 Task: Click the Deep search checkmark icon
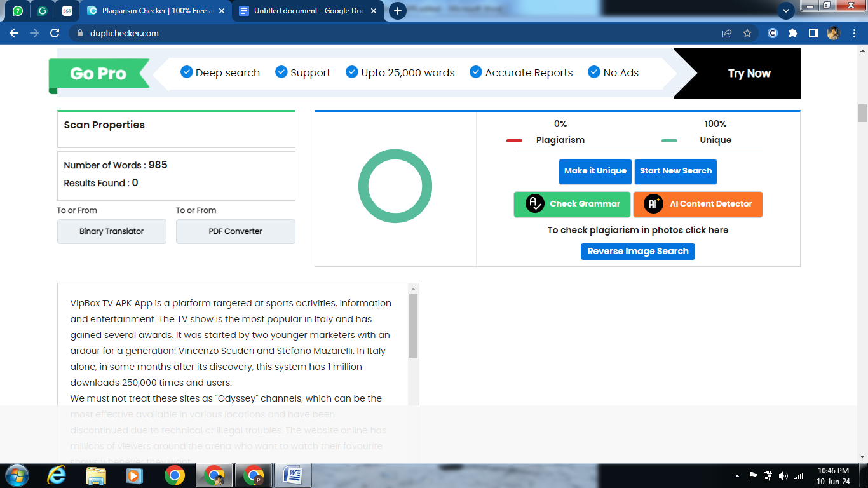tap(186, 72)
